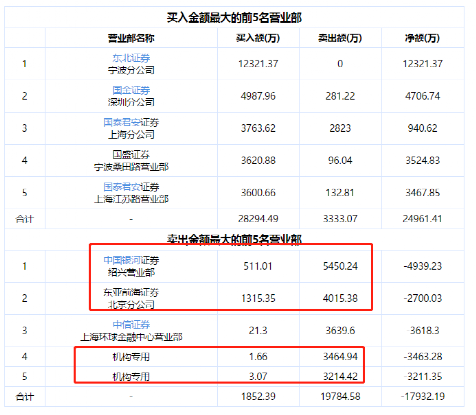Open the 国金证券 link
Screen dimensions: 476x415
(x=131, y=90)
